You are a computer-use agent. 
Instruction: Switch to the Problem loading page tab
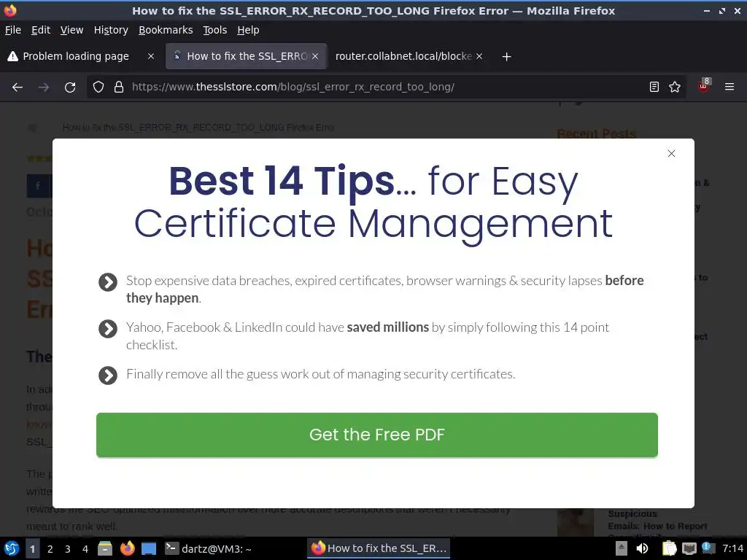[x=76, y=56]
